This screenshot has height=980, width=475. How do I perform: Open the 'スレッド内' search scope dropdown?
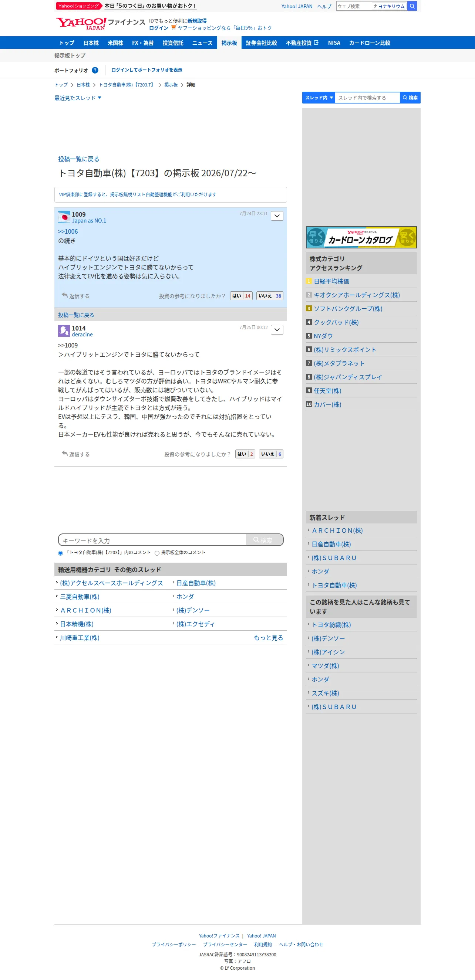[319, 98]
